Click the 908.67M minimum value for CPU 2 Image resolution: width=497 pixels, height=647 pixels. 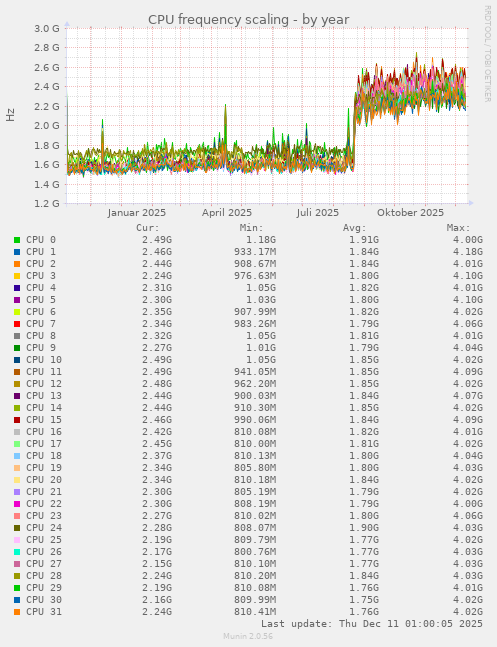click(x=255, y=264)
